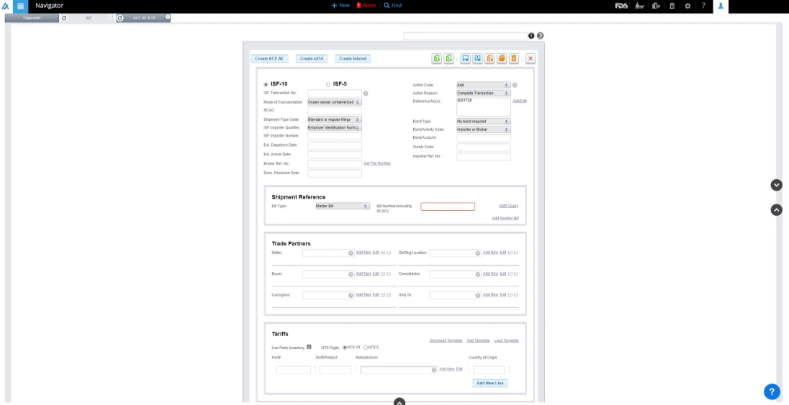Screen dimensions: 789x405
Task: Click the blue help button at bottom right
Action: pos(772,392)
